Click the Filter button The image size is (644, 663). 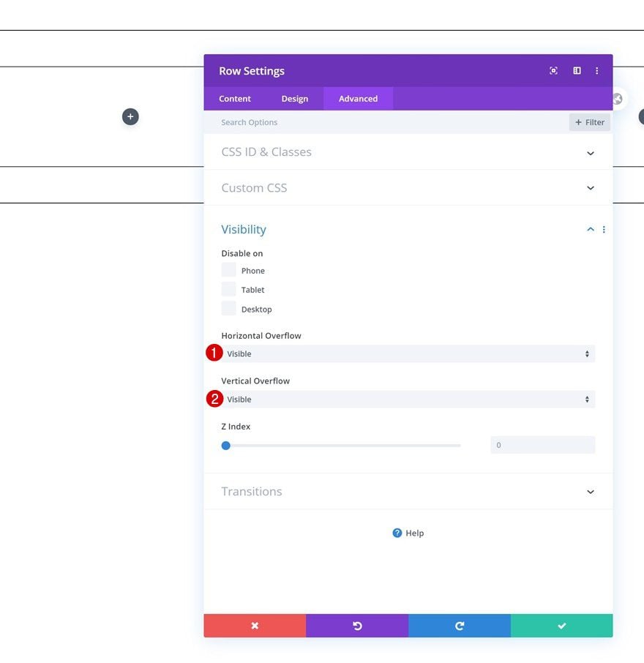(589, 122)
